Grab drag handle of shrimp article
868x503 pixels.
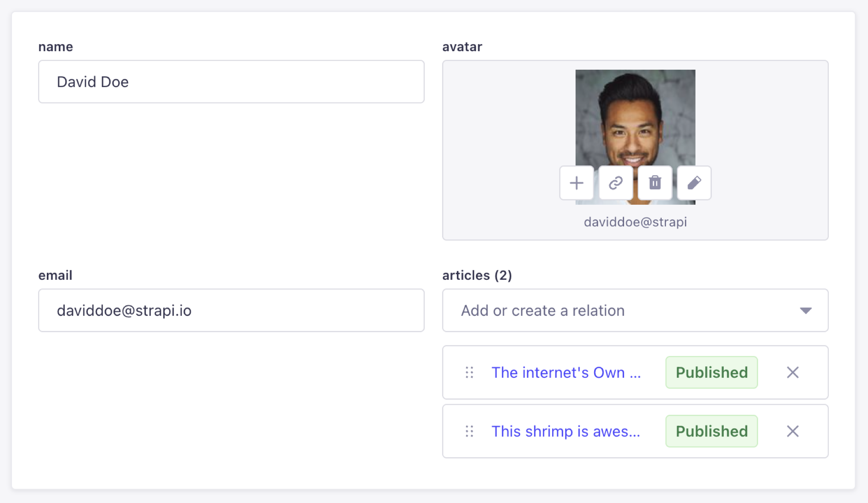pyautogui.click(x=469, y=431)
